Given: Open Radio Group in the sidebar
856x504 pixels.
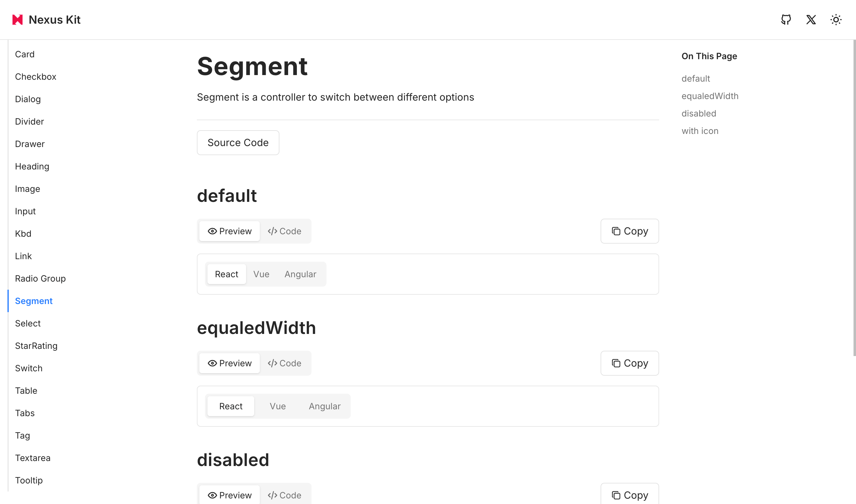Looking at the screenshot, I should coord(40,278).
